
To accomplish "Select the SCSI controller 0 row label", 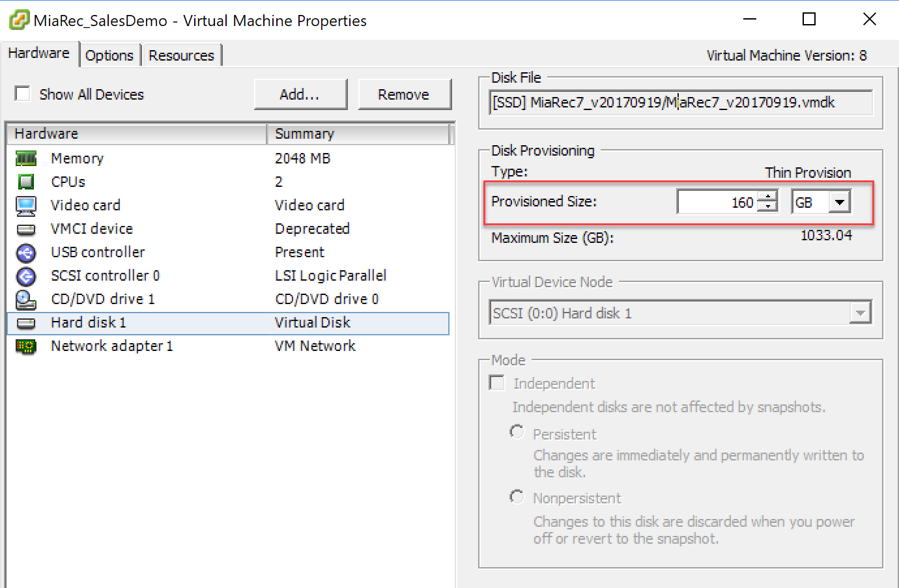I will [x=105, y=275].
